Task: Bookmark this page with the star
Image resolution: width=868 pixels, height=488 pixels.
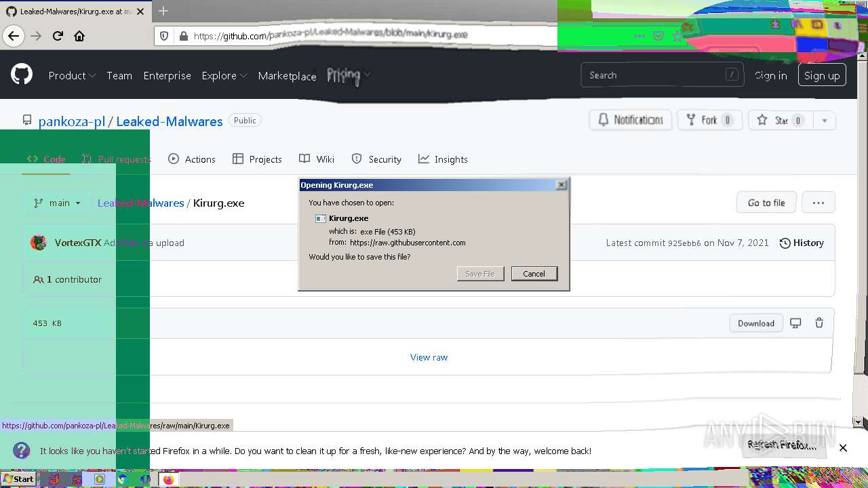Action: pyautogui.click(x=677, y=36)
